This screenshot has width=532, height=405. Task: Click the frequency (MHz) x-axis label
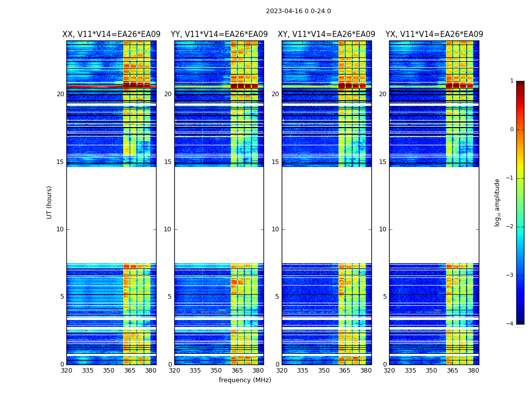[x=245, y=380]
